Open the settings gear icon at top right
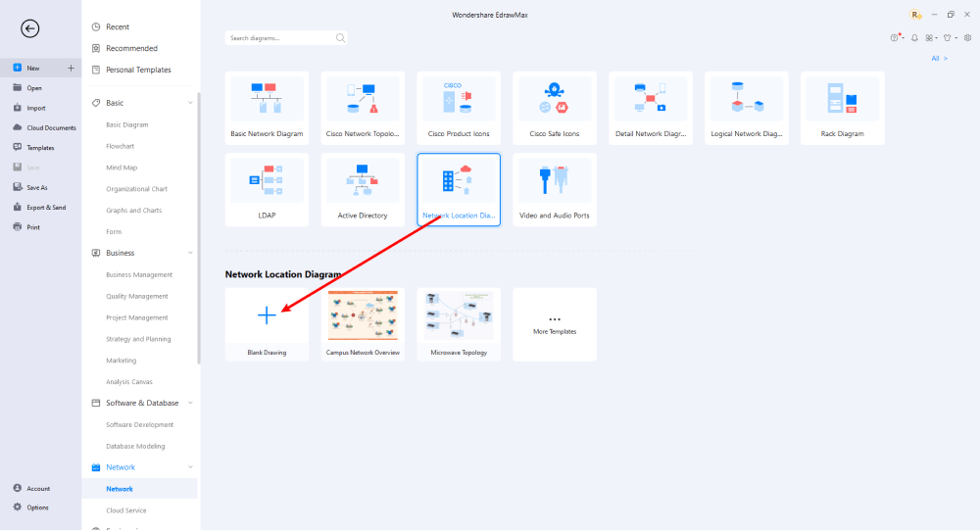The width and height of the screenshot is (980, 531). (967, 38)
